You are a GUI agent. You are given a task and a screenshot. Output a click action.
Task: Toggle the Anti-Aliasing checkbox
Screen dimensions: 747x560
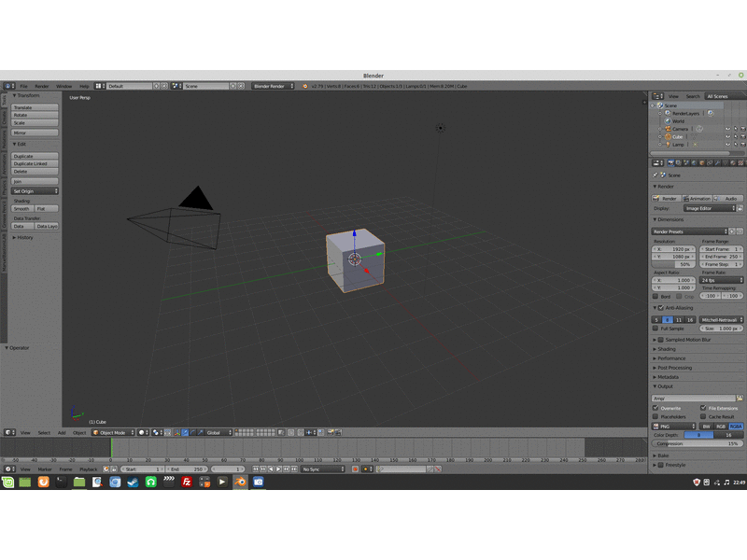tap(661, 308)
